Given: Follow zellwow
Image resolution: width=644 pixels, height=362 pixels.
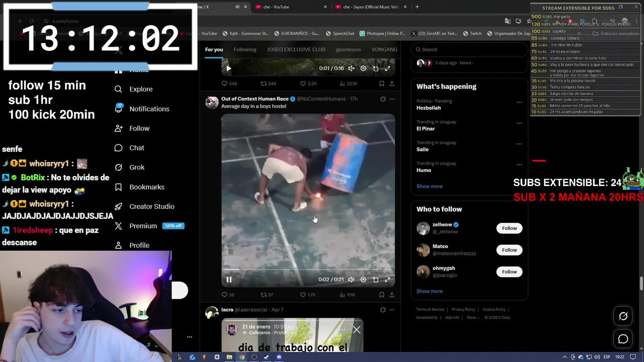Looking at the screenshot, I should click(x=509, y=228).
